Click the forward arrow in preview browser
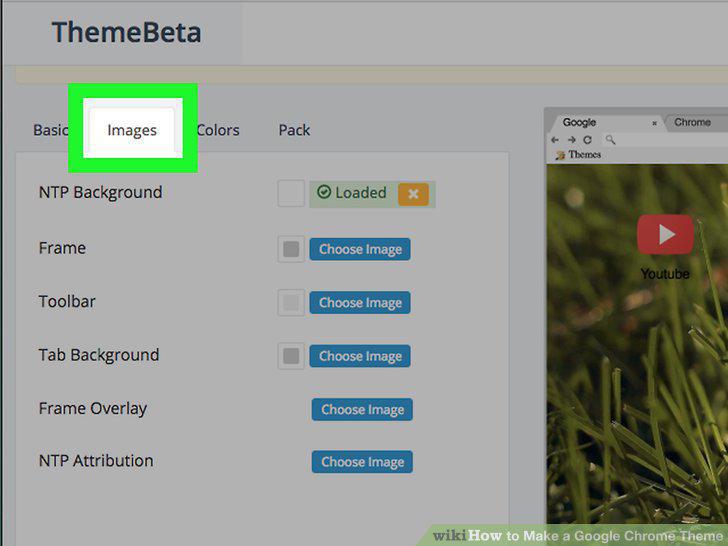The height and width of the screenshot is (546, 728). click(572, 140)
